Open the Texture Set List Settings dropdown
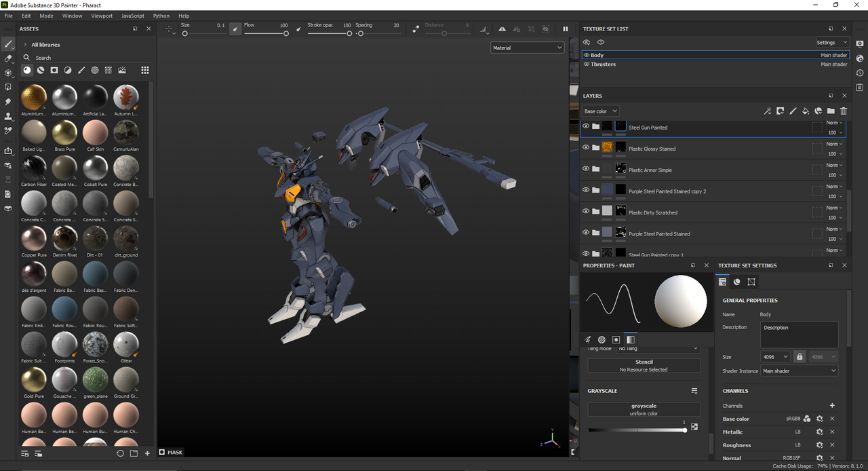868x471 pixels. coord(831,42)
